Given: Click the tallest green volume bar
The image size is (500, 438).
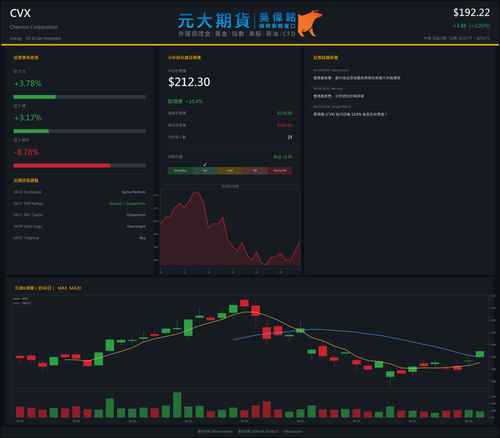Looking at the screenshot, I should 177,405.
